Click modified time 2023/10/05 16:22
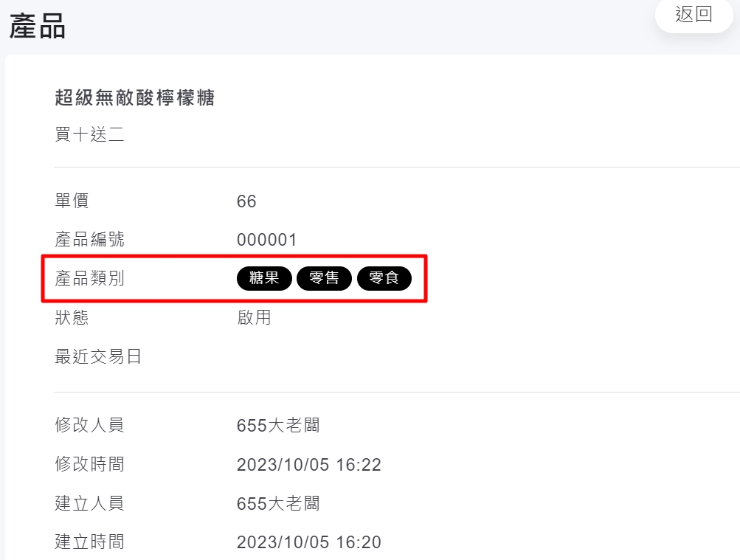 click(308, 465)
